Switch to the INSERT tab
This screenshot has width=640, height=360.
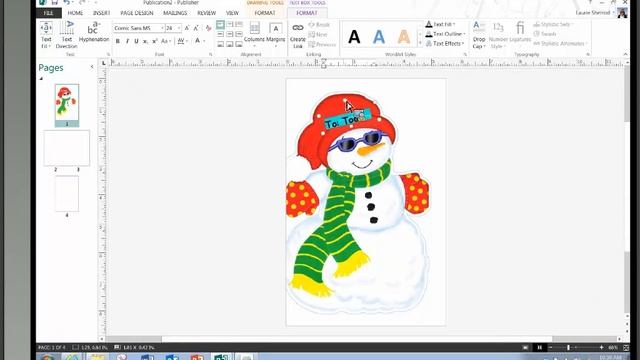tap(101, 13)
